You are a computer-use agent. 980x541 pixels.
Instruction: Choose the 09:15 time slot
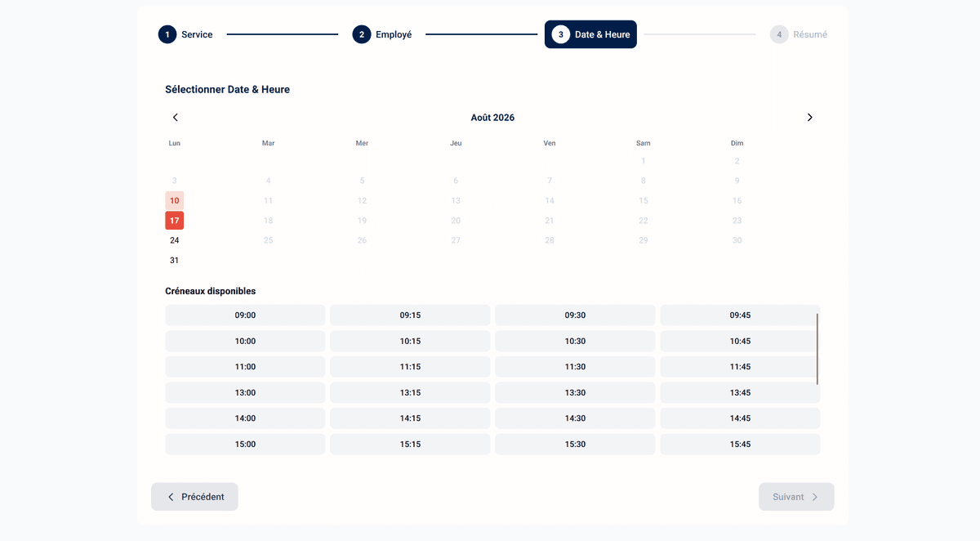410,315
